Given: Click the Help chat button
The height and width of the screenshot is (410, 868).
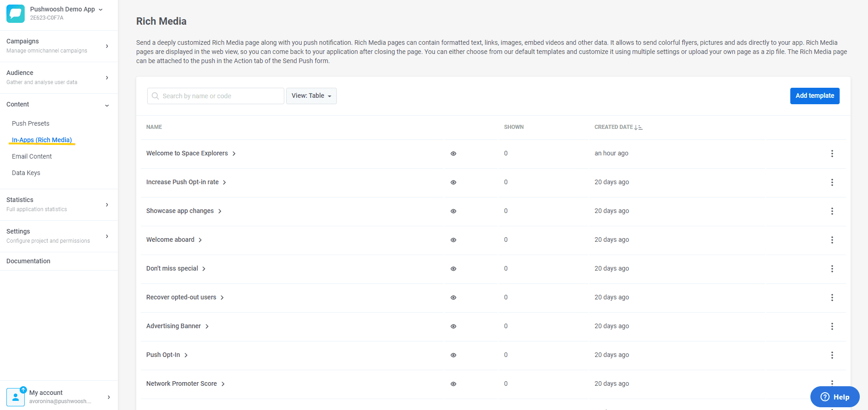Looking at the screenshot, I should tap(835, 397).
